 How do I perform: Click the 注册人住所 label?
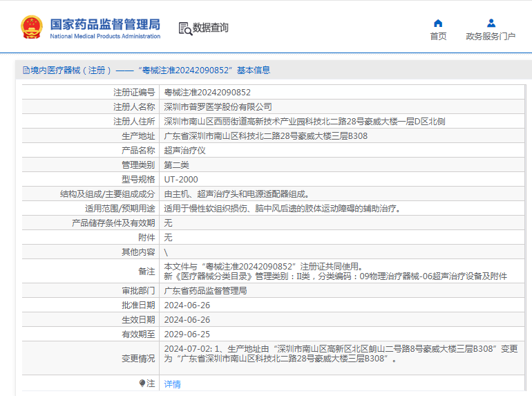coord(134,122)
